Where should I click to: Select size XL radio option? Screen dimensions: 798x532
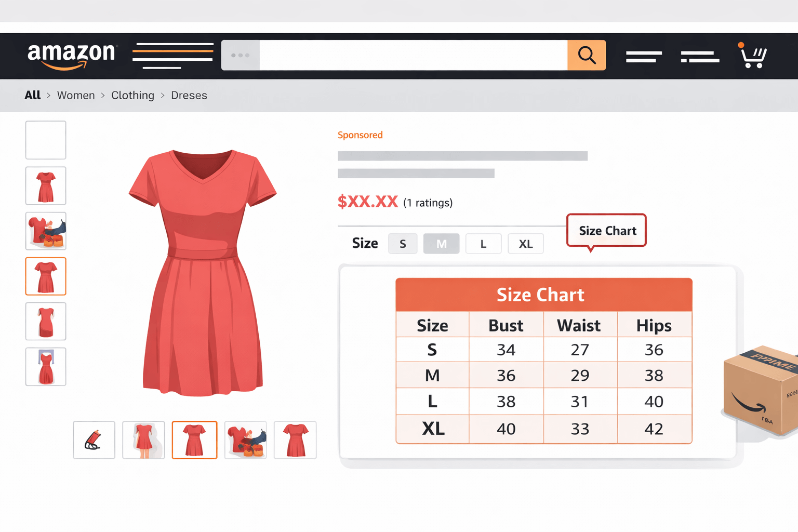pos(525,243)
